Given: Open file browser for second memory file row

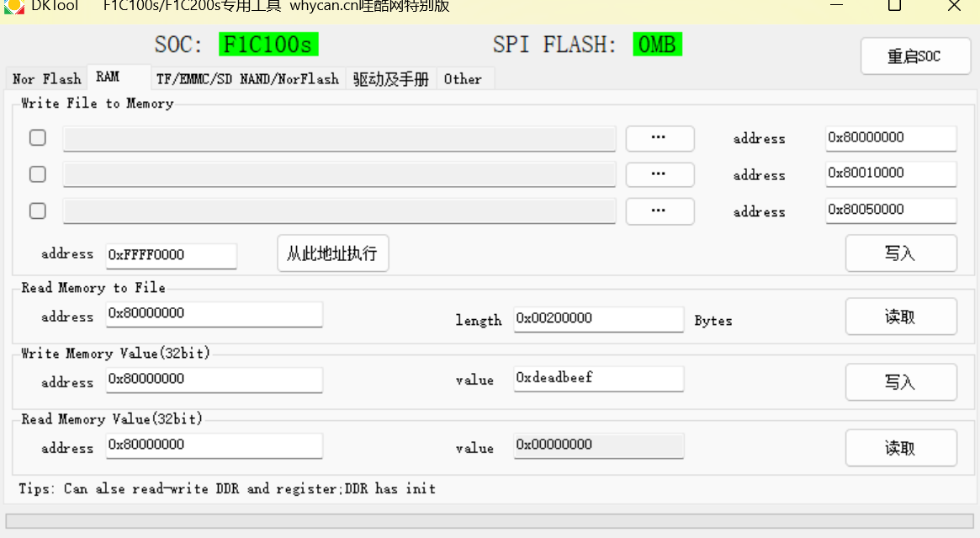Looking at the screenshot, I should click(x=660, y=174).
